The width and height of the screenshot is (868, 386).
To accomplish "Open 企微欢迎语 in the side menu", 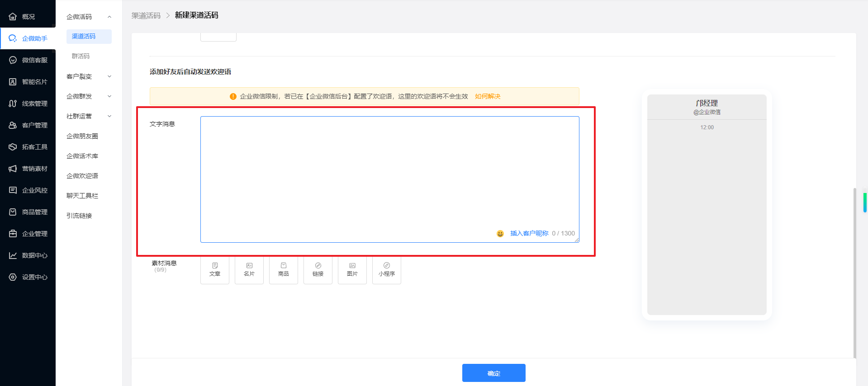I will click(82, 176).
